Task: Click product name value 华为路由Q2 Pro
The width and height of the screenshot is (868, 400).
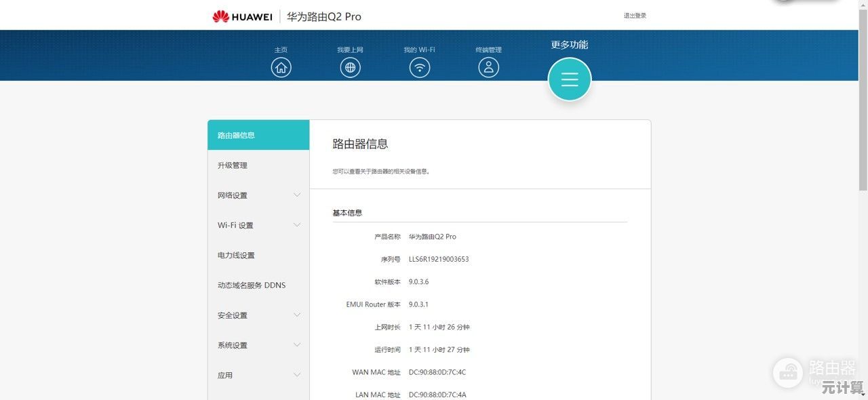Action: click(x=433, y=237)
